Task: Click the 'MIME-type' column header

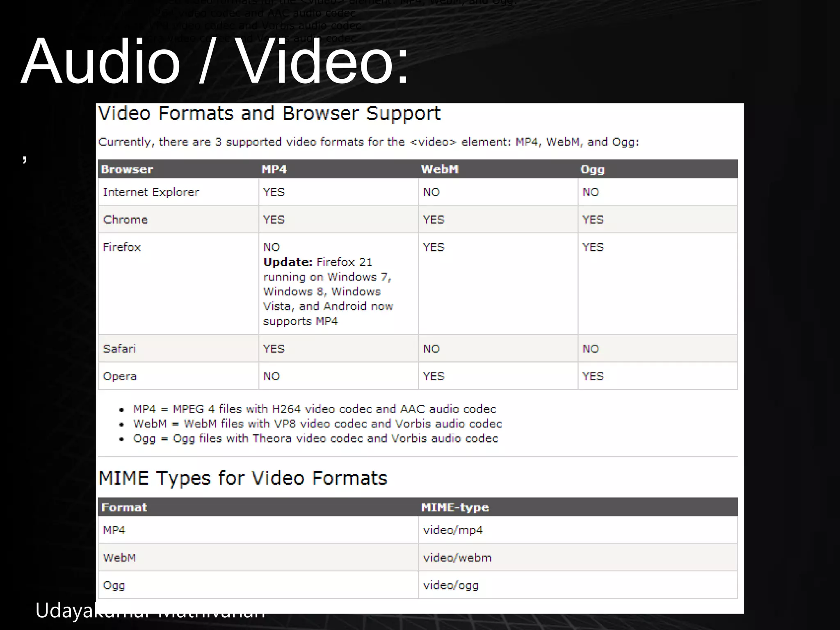Action: pos(455,508)
